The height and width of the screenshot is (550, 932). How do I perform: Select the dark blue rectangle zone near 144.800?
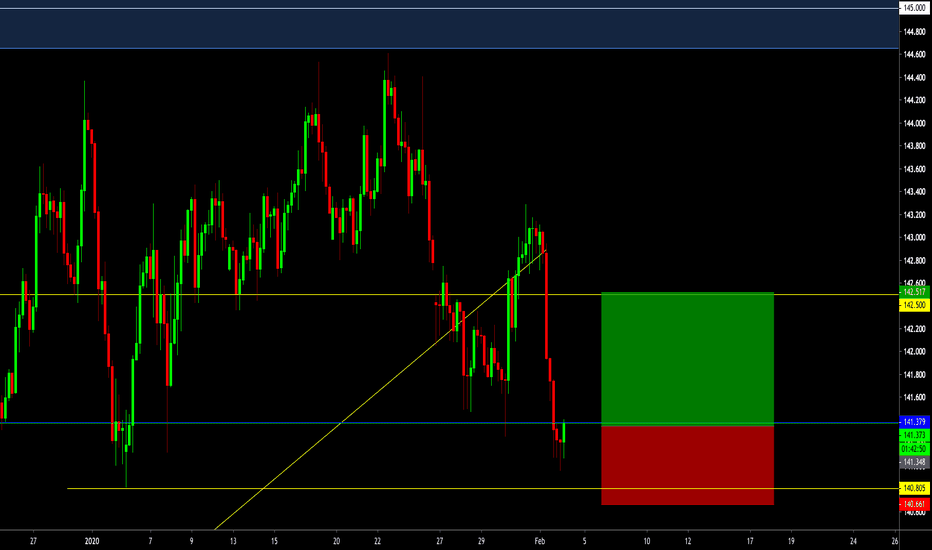(449, 29)
